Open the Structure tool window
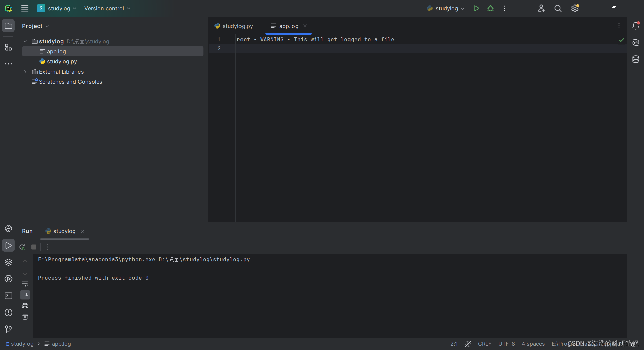 [x=8, y=47]
